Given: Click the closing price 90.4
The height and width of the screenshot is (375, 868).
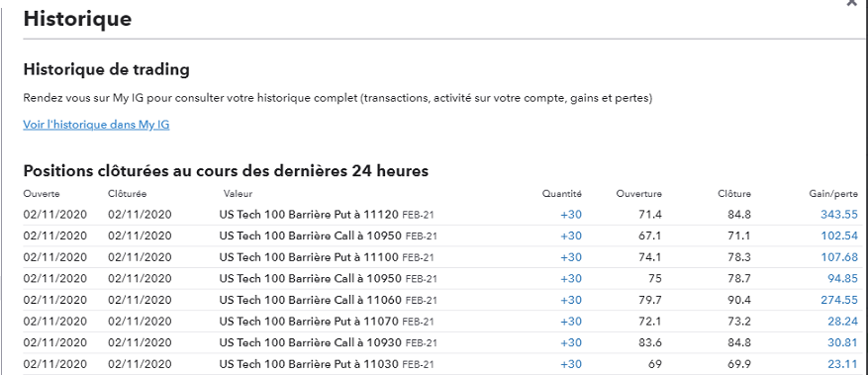Looking at the screenshot, I should 739,301.
